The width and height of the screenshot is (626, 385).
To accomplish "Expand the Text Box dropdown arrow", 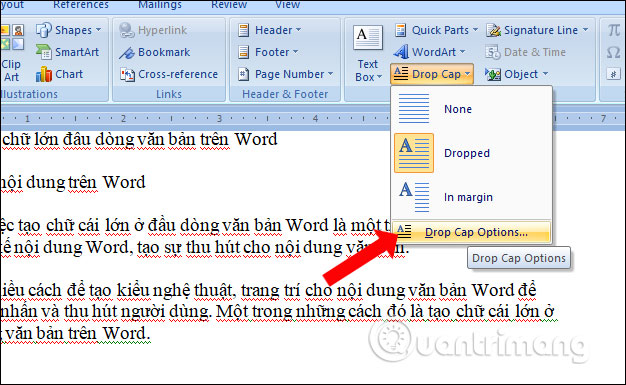I will (x=379, y=77).
